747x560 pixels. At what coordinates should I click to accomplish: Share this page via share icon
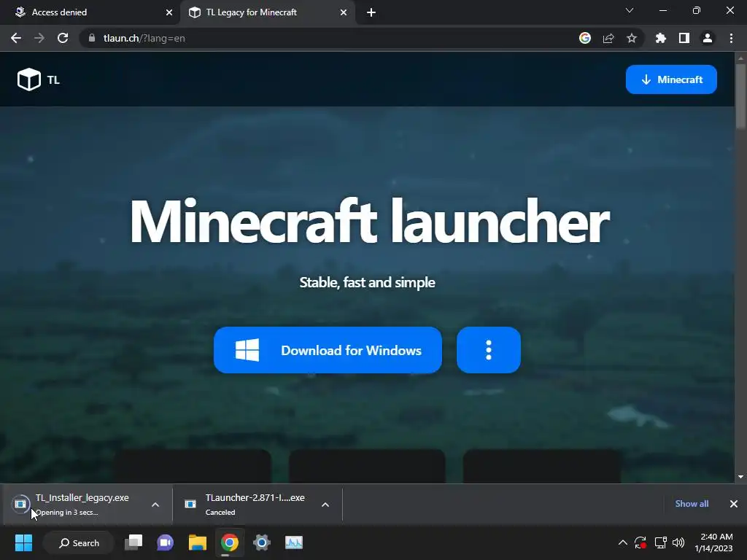tap(608, 38)
